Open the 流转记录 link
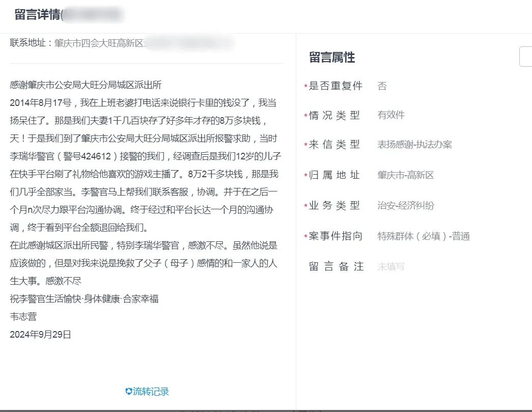 click(151, 391)
